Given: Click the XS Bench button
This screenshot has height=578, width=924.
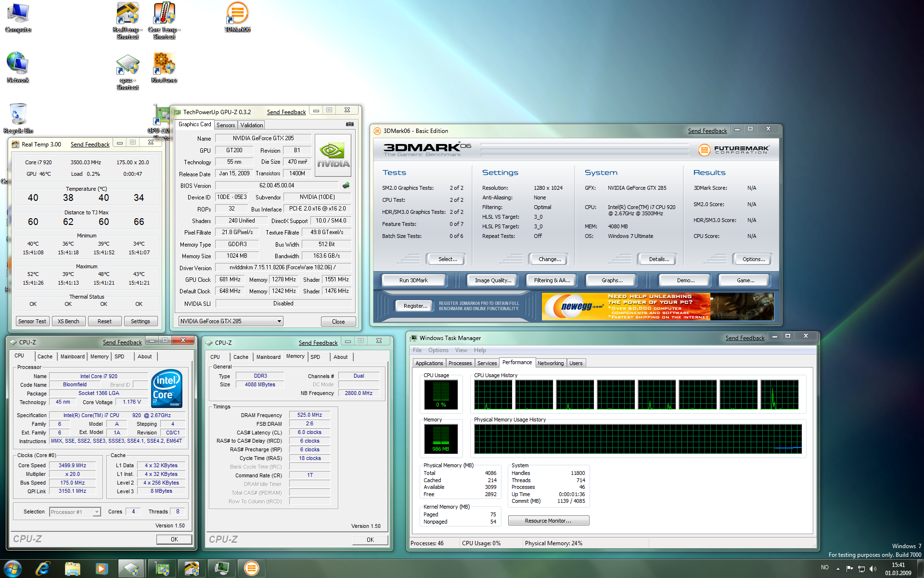Looking at the screenshot, I should 68,321.
